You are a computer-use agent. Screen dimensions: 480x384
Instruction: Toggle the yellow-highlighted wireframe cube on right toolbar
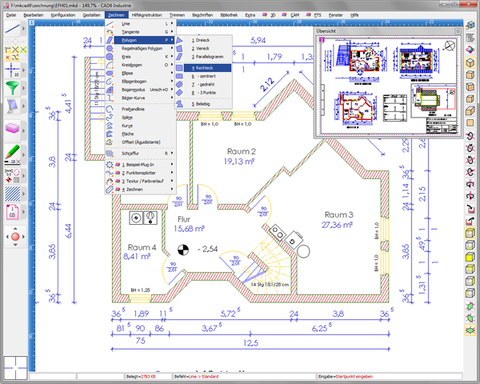click(x=470, y=233)
